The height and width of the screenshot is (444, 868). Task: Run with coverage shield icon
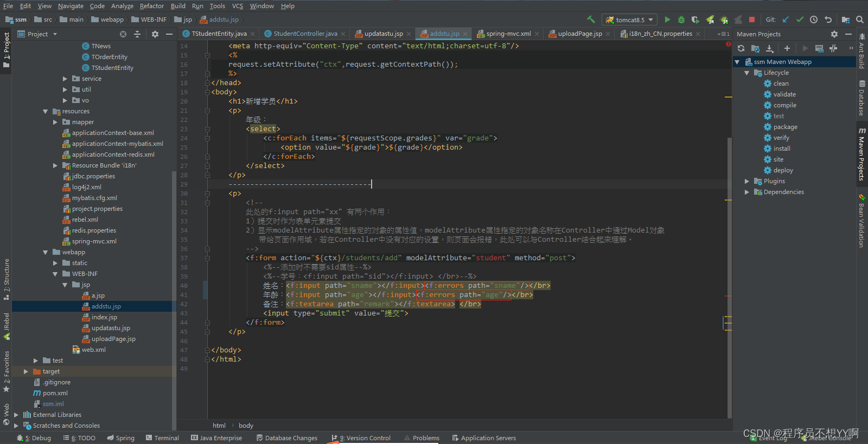pyautogui.click(x=695, y=20)
